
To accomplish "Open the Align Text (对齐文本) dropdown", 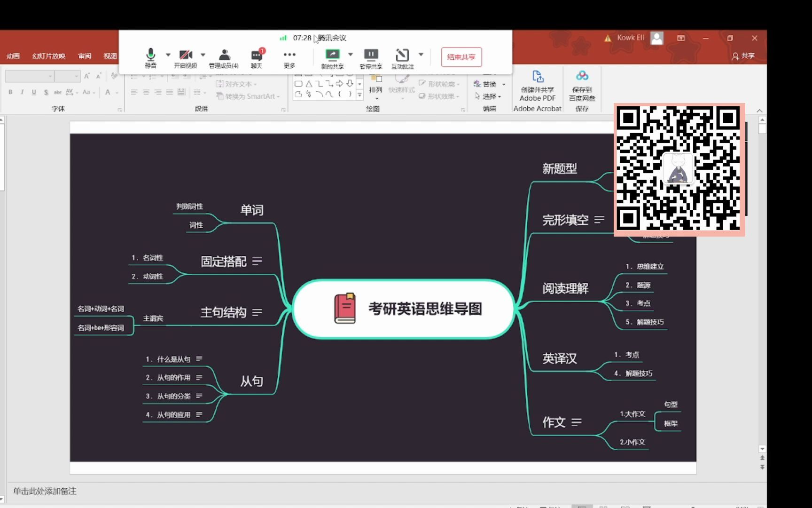I will [236, 84].
